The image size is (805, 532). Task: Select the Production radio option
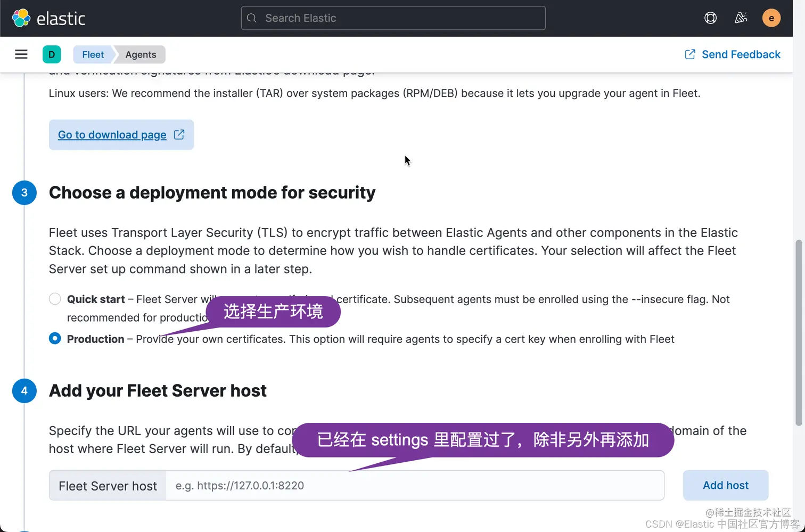55,339
